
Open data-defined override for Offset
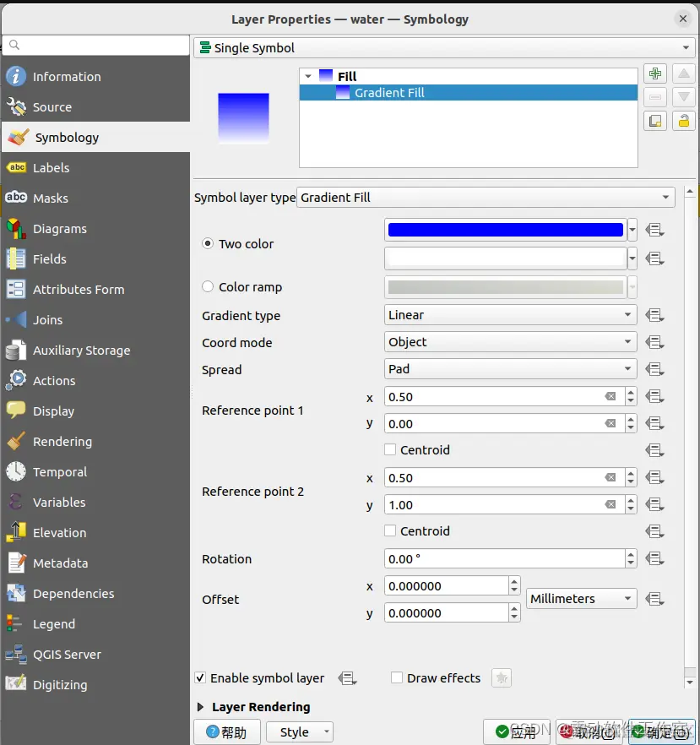654,599
